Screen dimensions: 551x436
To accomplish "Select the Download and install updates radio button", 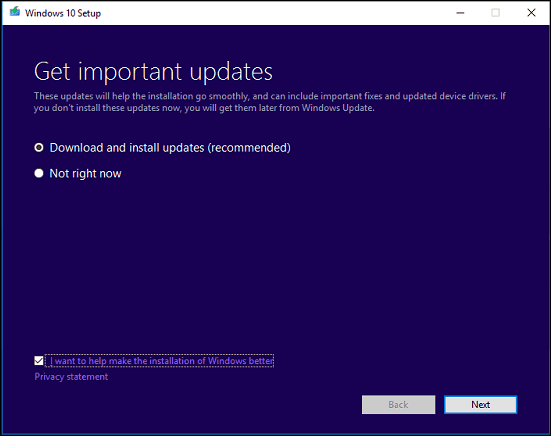I will pyautogui.click(x=39, y=148).
